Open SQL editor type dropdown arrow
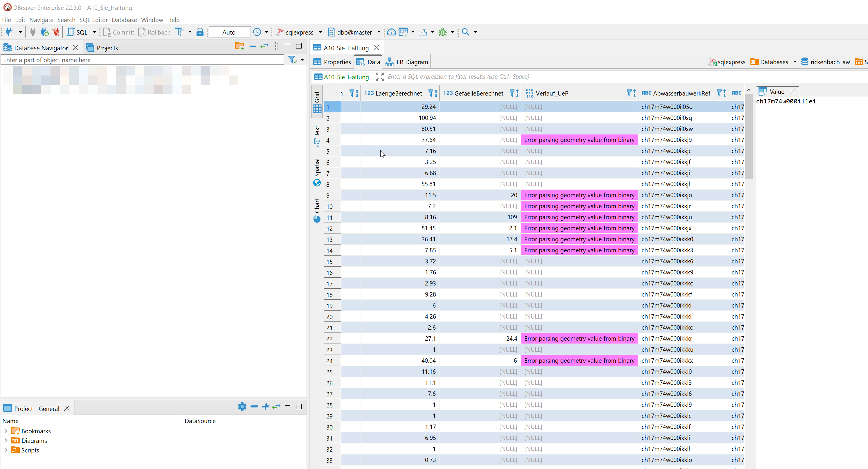The width and height of the screenshot is (868, 469). coord(94,32)
